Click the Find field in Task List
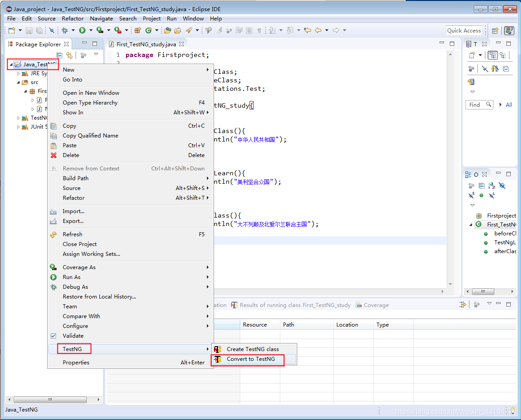 click(x=479, y=105)
